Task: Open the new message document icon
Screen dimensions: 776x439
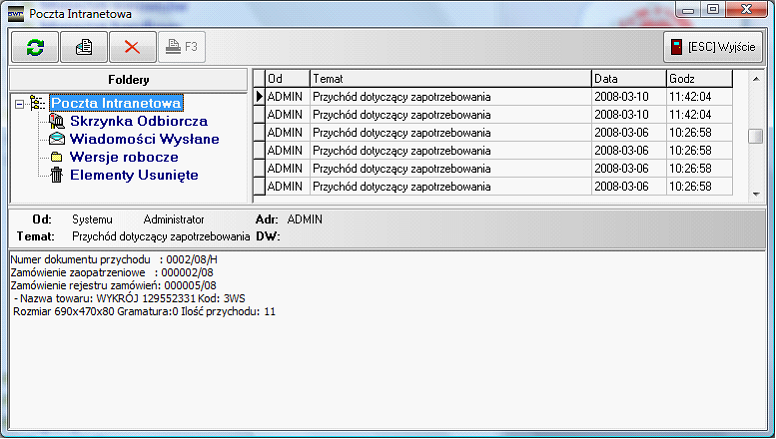Action: point(84,47)
